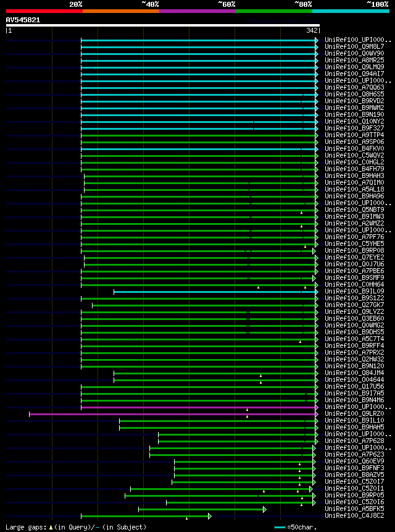The image size is (395, 532).
Task: Select the UniRef100_A7PBE6 label
Action: (x=354, y=271)
